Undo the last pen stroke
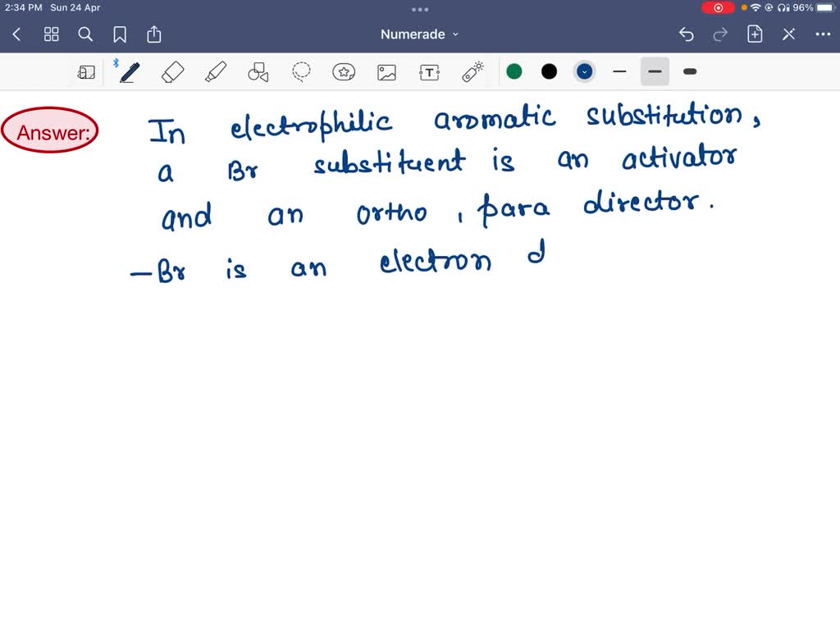The width and height of the screenshot is (840, 630). point(687,34)
